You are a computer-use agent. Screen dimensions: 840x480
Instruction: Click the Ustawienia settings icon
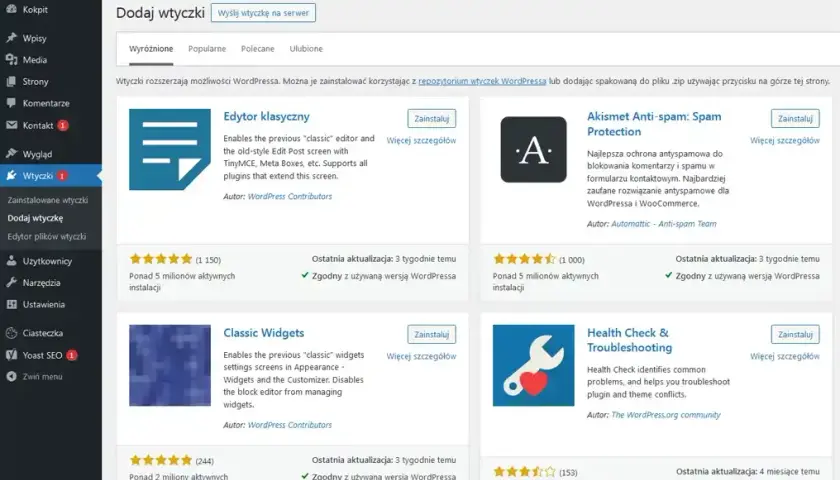pyautogui.click(x=11, y=304)
